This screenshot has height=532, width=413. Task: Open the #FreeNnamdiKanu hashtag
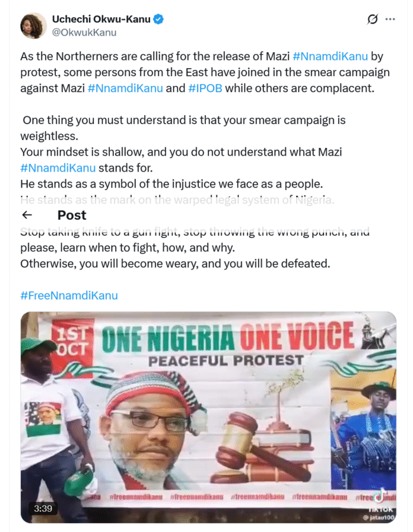[69, 296]
